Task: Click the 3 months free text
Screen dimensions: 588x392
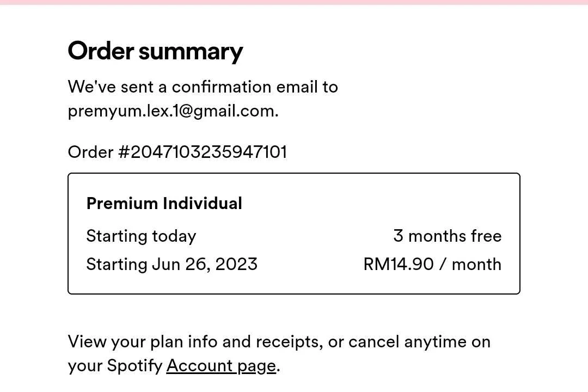Action: (x=448, y=236)
